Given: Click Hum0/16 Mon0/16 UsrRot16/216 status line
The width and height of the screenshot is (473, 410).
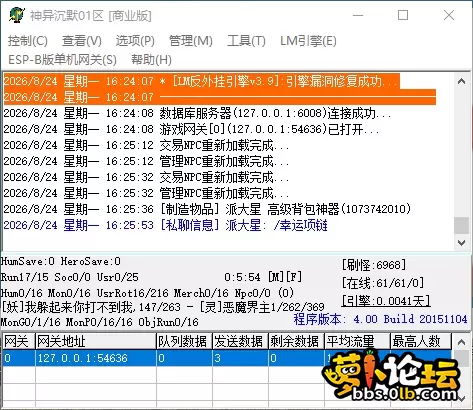Looking at the screenshot, I should click(x=147, y=293).
